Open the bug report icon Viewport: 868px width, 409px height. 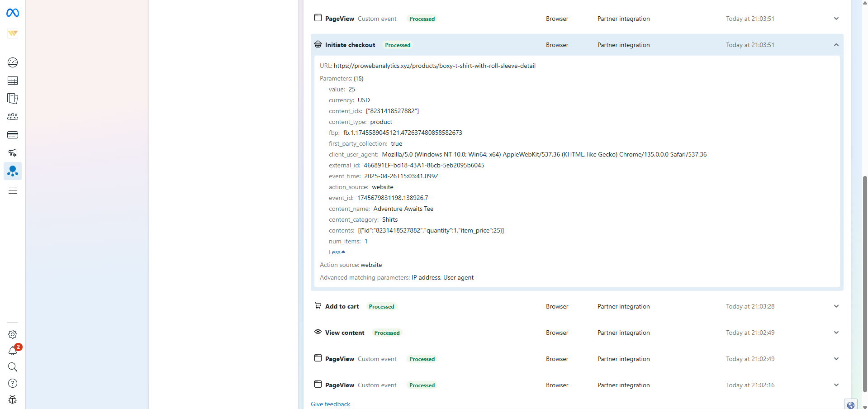click(x=13, y=399)
